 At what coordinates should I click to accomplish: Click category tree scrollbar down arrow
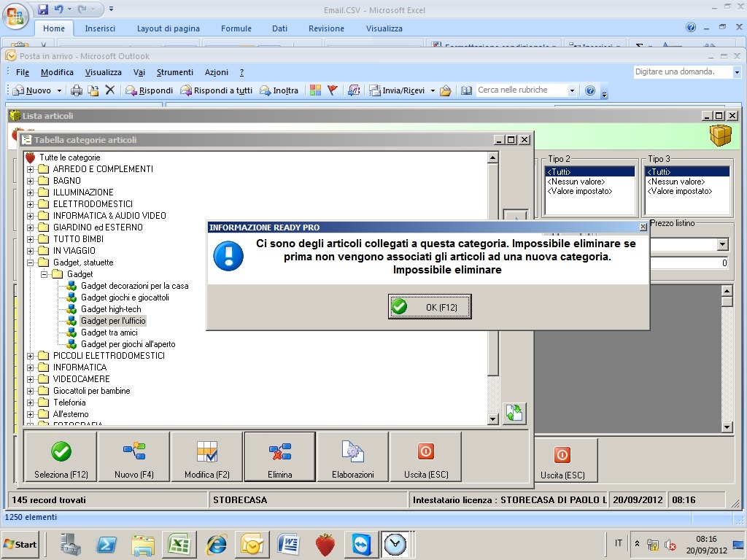coord(493,419)
